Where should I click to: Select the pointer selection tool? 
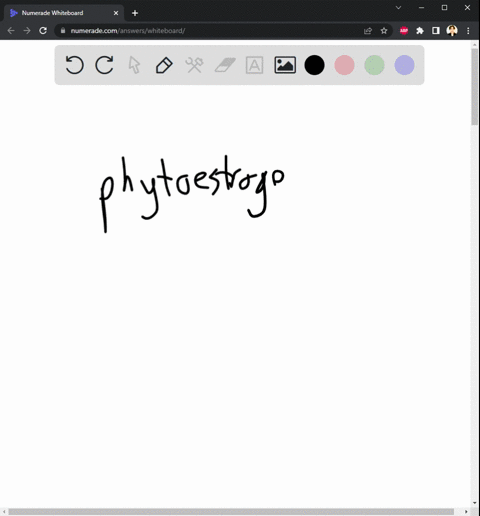point(134,65)
